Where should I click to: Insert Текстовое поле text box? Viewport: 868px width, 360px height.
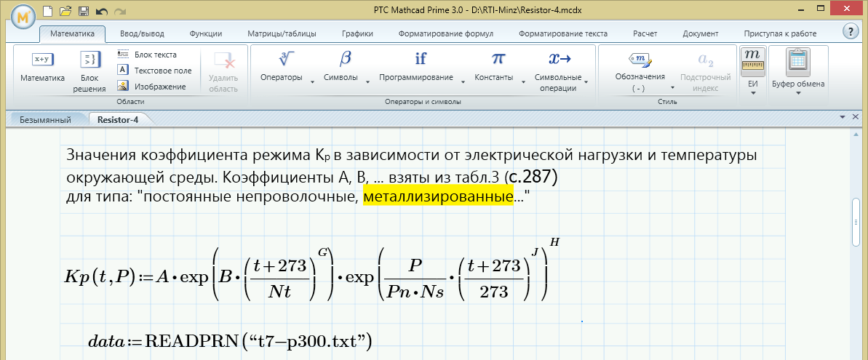pyautogui.click(x=155, y=71)
